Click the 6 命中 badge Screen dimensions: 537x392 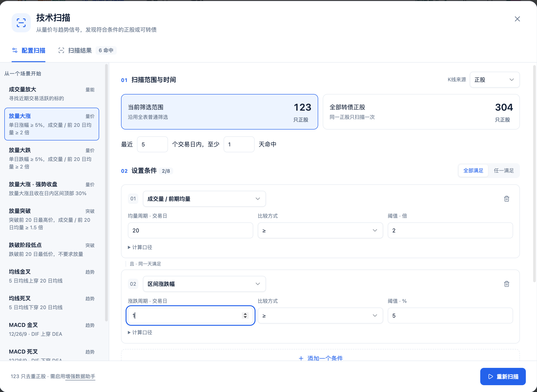tap(106, 51)
